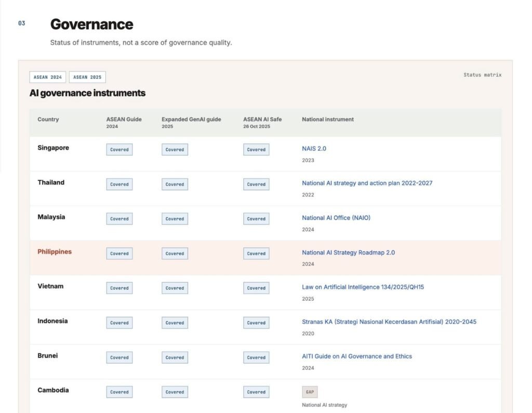Click Thailand's Expanded GenAI guide Covered badge
The height and width of the screenshot is (413, 532).
tap(175, 184)
